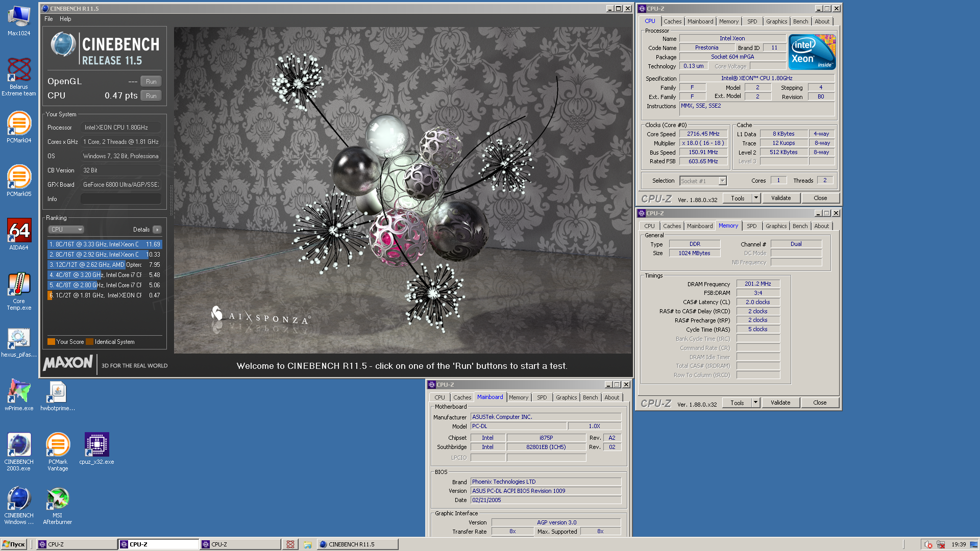Select ranking row 1 scoring 11.69

105,244
